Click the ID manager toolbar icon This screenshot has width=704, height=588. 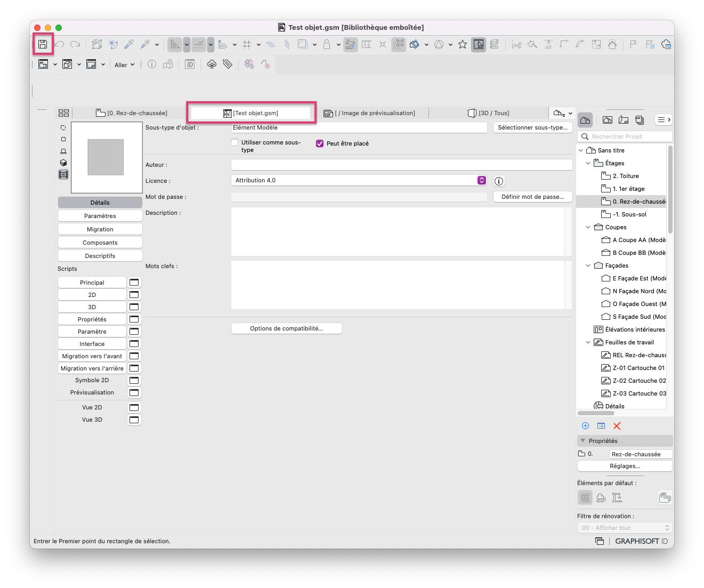tap(189, 65)
